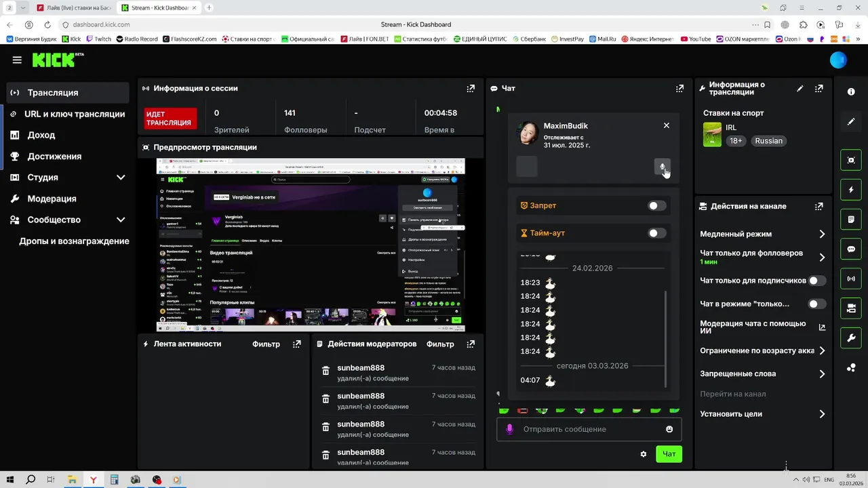Open the user avatar in top right
The height and width of the screenshot is (488, 868).
tap(838, 60)
